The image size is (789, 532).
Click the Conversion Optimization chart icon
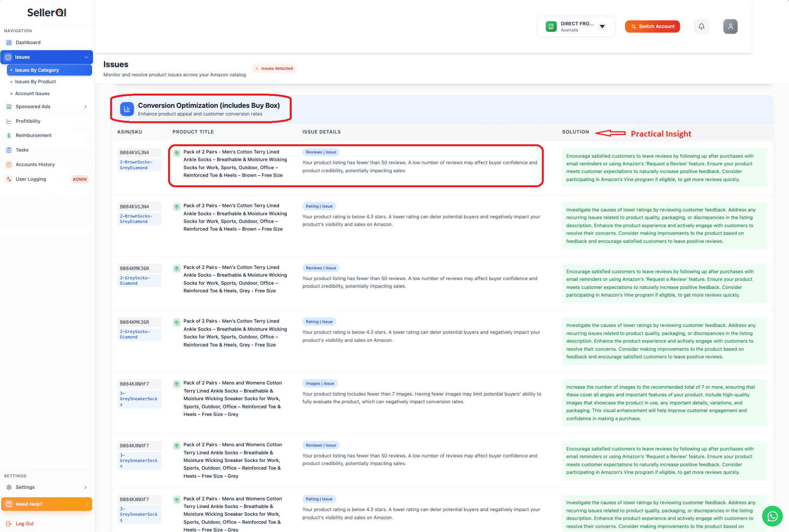(x=126, y=109)
